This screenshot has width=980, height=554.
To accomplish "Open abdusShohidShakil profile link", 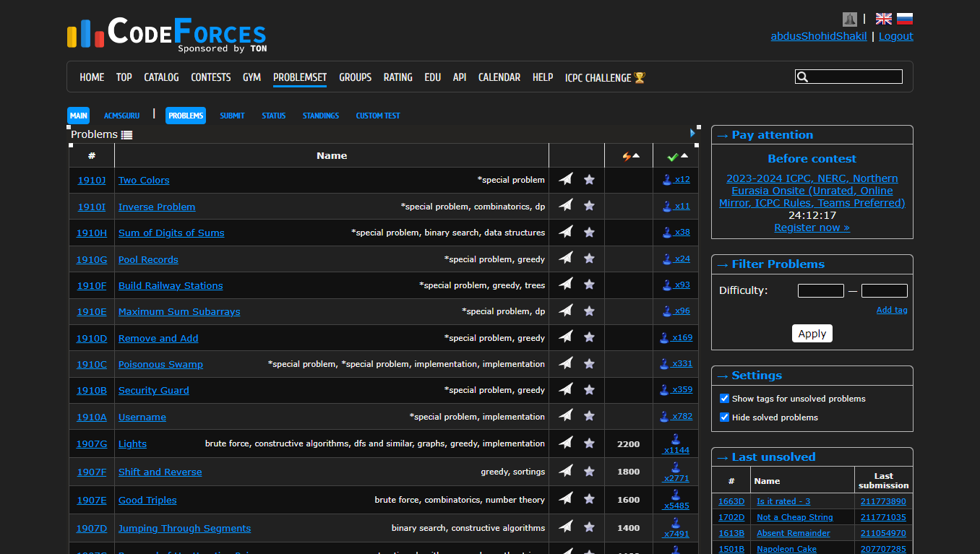I will tap(819, 36).
